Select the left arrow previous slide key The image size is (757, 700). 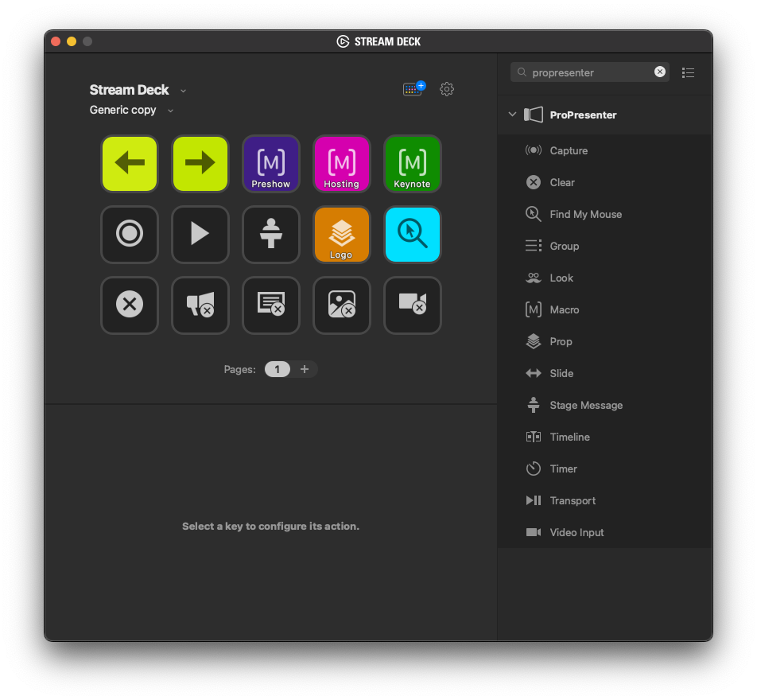click(x=130, y=164)
